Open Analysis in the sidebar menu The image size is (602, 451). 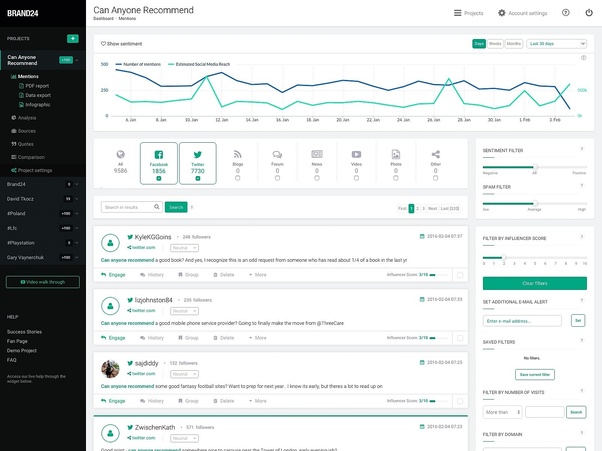click(x=26, y=118)
